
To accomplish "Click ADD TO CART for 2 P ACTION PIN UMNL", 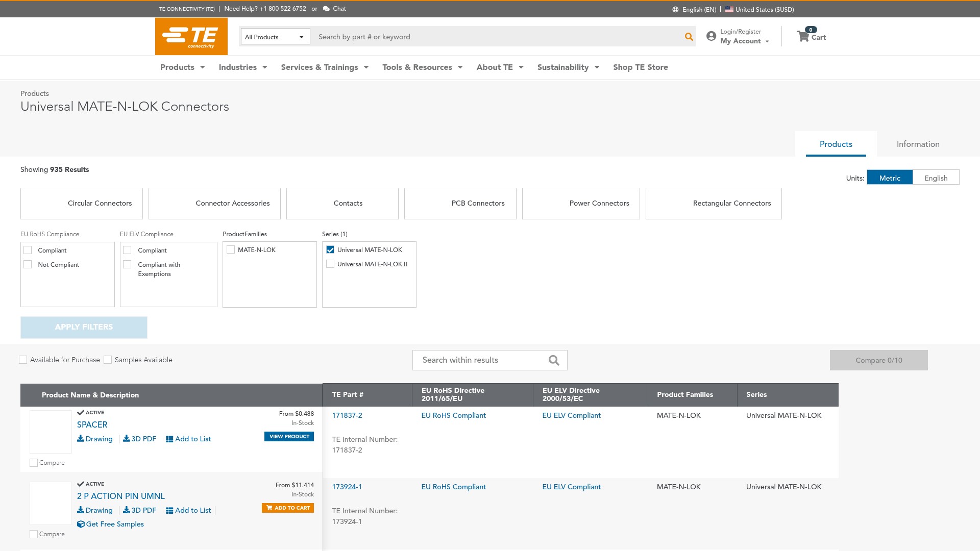I will point(288,508).
